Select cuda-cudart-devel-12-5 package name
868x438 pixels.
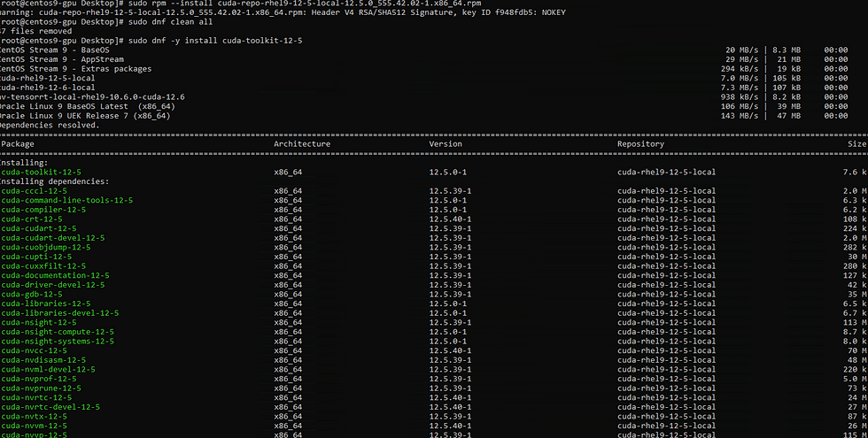point(52,238)
